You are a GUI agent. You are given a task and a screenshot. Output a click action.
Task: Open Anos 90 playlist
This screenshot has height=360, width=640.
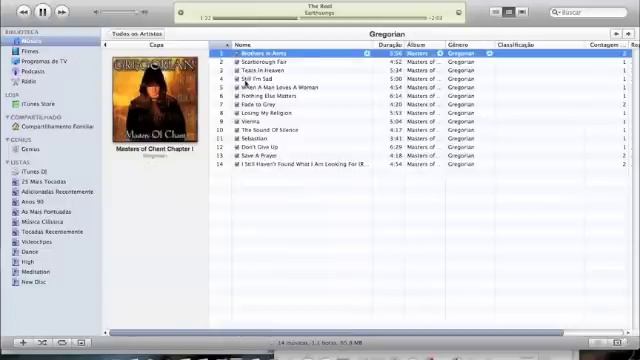pos(32,202)
